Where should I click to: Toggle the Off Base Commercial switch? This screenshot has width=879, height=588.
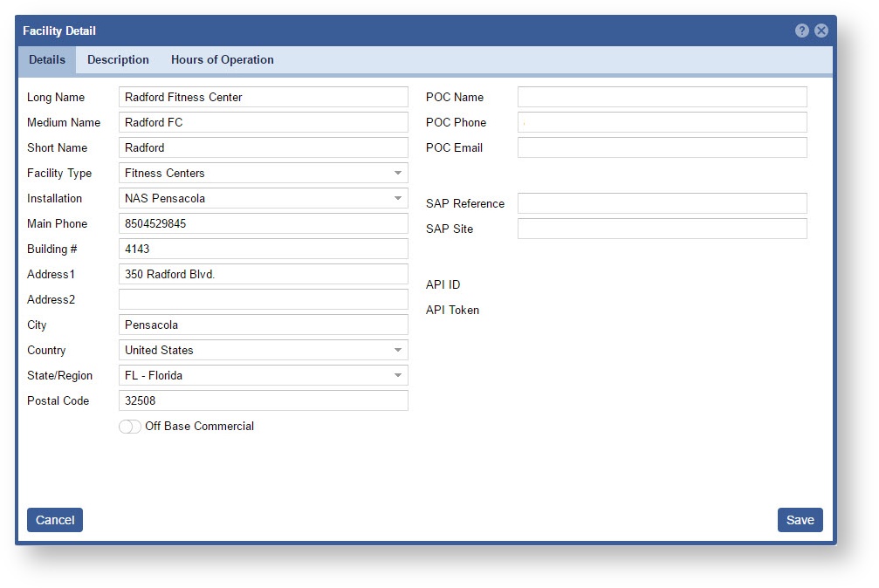tap(130, 427)
